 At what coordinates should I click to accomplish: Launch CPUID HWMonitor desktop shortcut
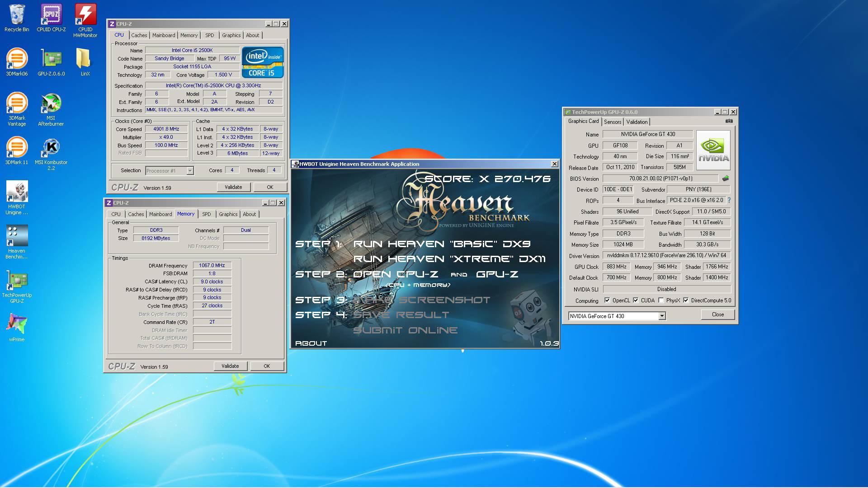(x=85, y=21)
